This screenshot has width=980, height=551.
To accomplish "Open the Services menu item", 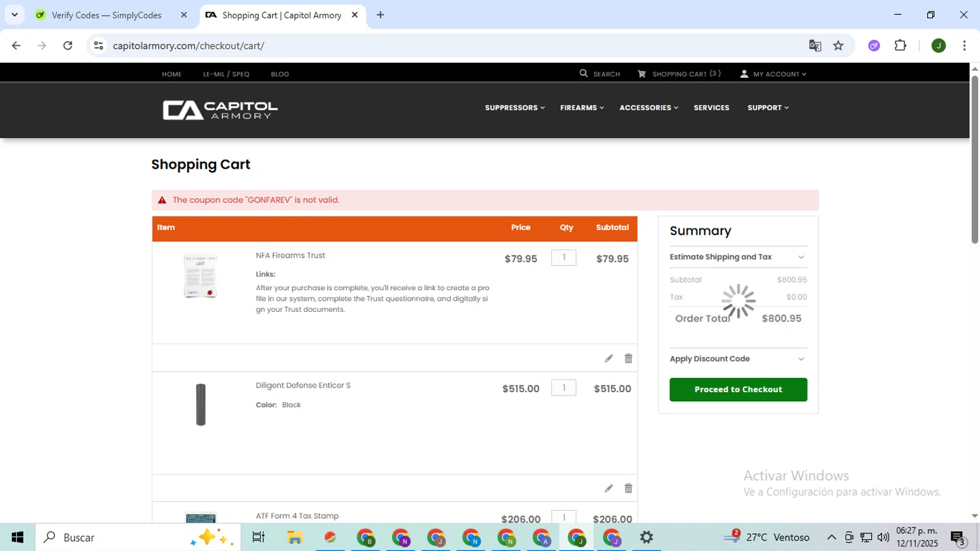I will 711,108.
